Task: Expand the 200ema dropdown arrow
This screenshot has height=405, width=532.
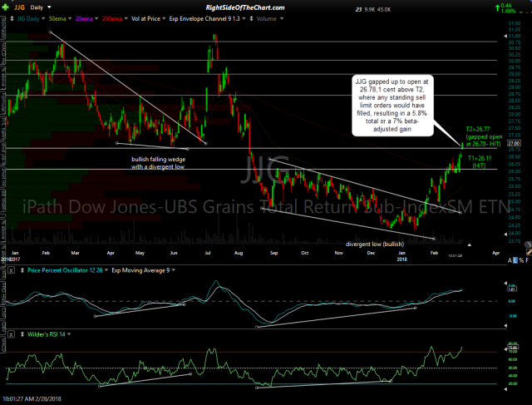Action: [x=126, y=18]
